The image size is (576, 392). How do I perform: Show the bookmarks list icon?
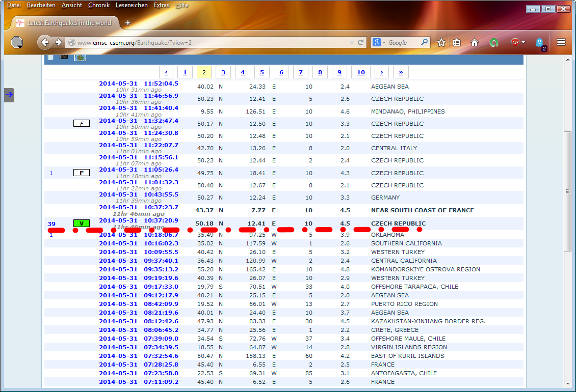click(x=457, y=43)
